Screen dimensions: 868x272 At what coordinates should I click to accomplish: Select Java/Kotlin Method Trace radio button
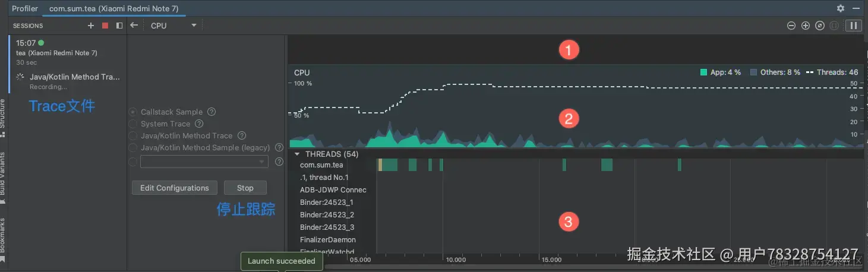[133, 135]
